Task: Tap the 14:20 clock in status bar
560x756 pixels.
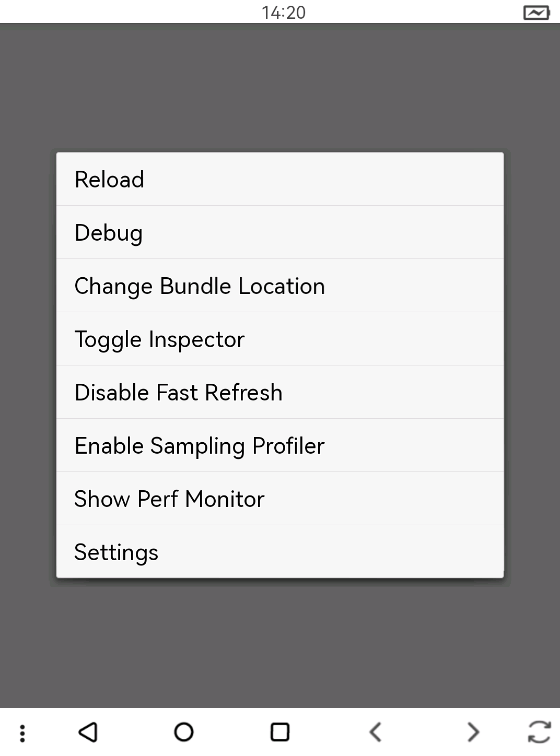Action: pos(284,12)
